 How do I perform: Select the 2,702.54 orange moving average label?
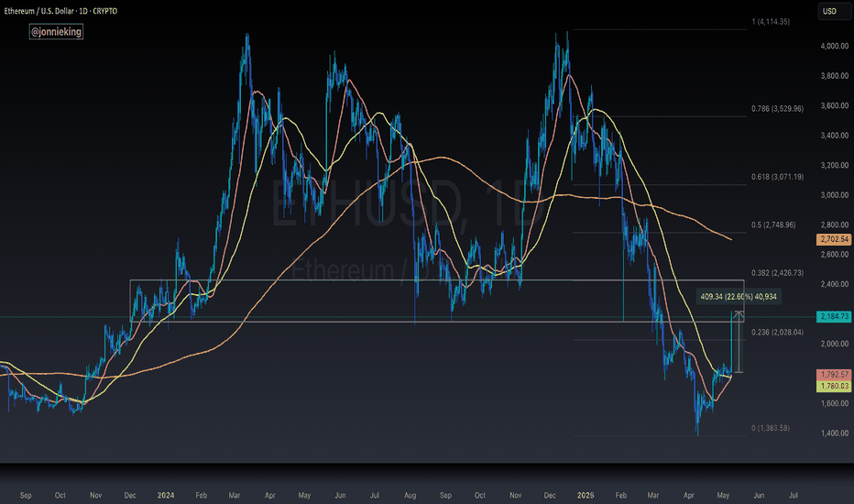[834, 239]
